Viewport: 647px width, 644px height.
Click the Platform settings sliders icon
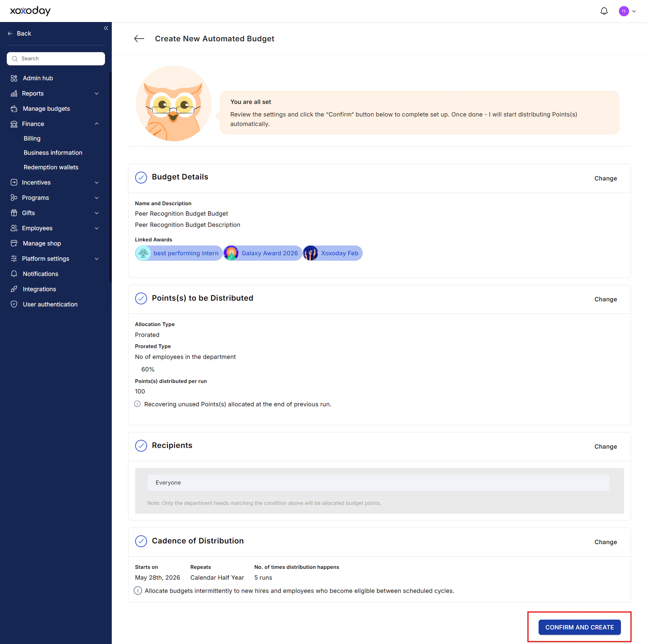click(x=14, y=259)
